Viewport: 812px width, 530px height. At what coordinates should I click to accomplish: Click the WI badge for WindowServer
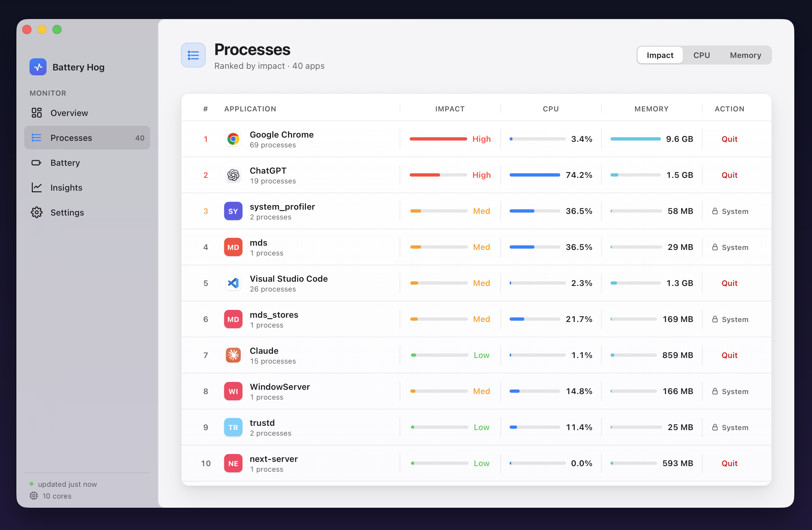click(233, 391)
